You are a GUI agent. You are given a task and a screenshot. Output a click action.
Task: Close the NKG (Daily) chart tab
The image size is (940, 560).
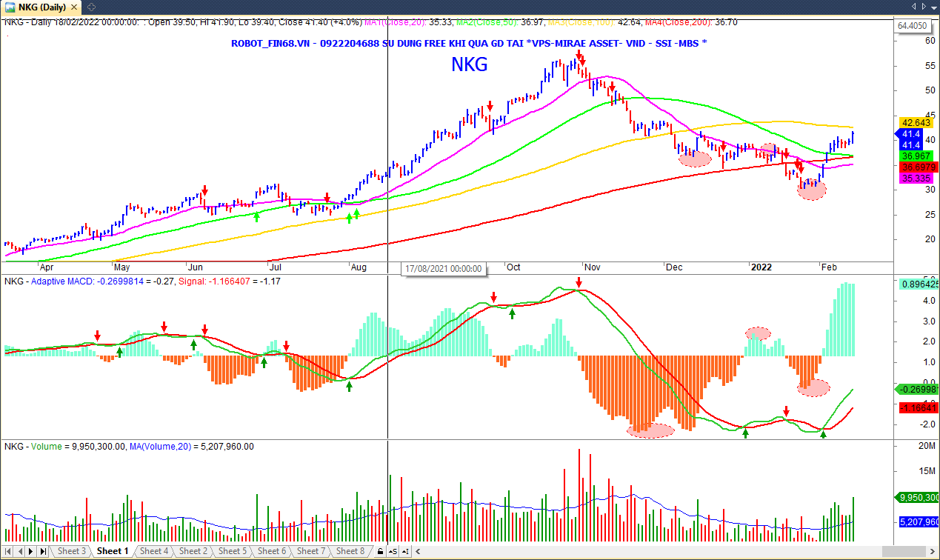click(74, 7)
